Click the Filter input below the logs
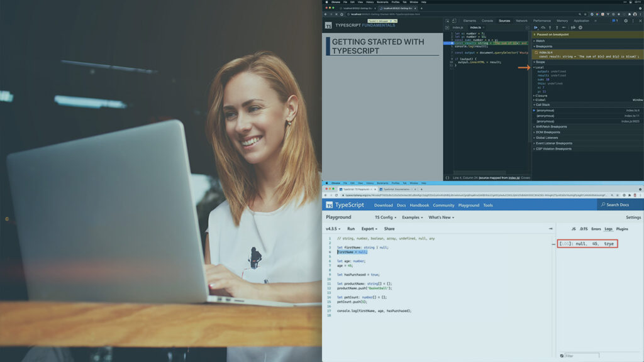 [582, 356]
